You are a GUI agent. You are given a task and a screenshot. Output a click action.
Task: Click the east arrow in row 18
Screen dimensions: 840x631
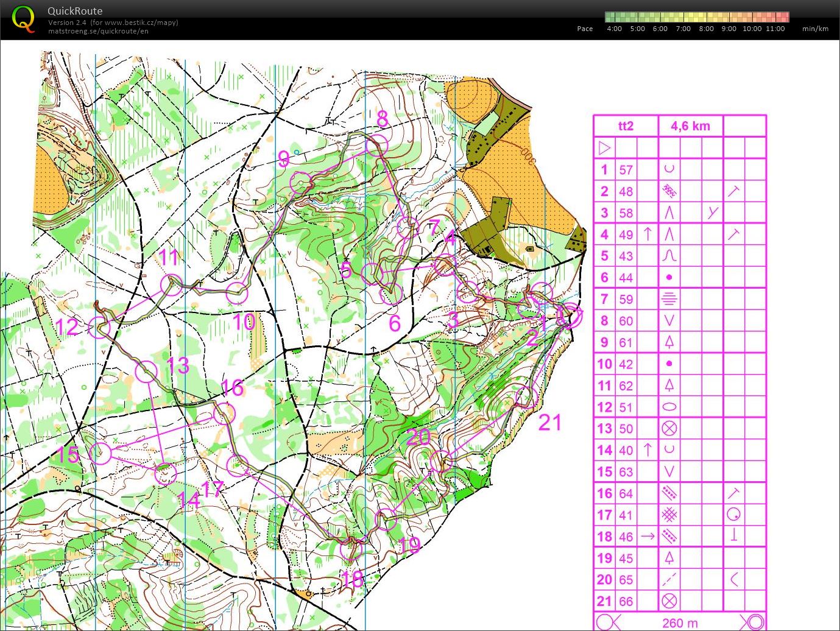(648, 537)
